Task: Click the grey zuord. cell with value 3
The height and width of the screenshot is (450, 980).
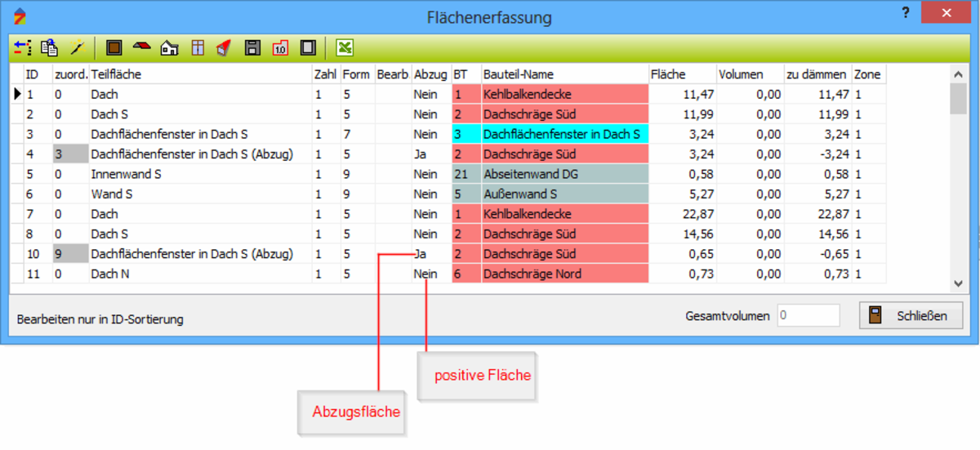Action: (x=70, y=154)
